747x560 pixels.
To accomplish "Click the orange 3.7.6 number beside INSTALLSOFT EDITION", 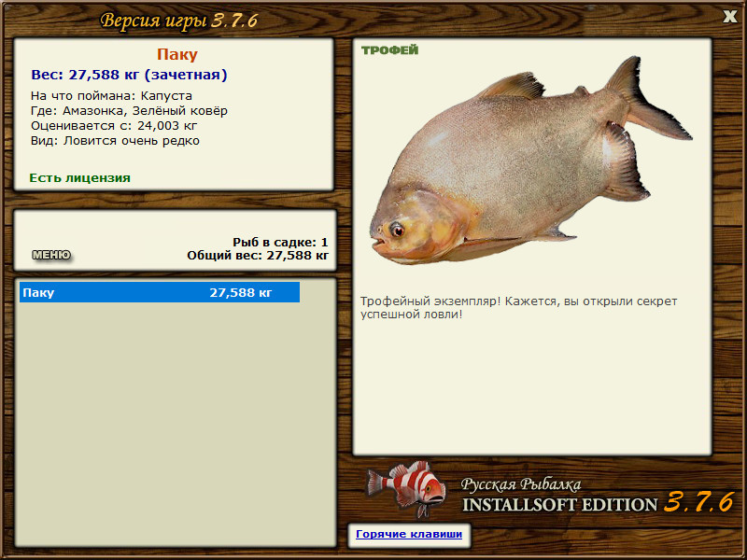I will click(x=698, y=502).
